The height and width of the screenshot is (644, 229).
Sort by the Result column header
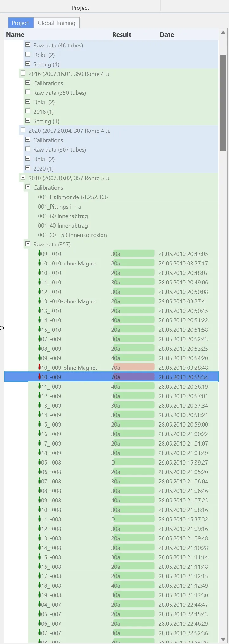click(122, 35)
